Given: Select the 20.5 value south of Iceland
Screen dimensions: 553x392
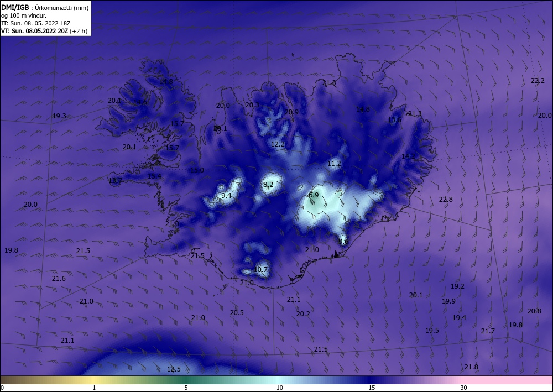Looking at the screenshot, I should pyautogui.click(x=237, y=313).
